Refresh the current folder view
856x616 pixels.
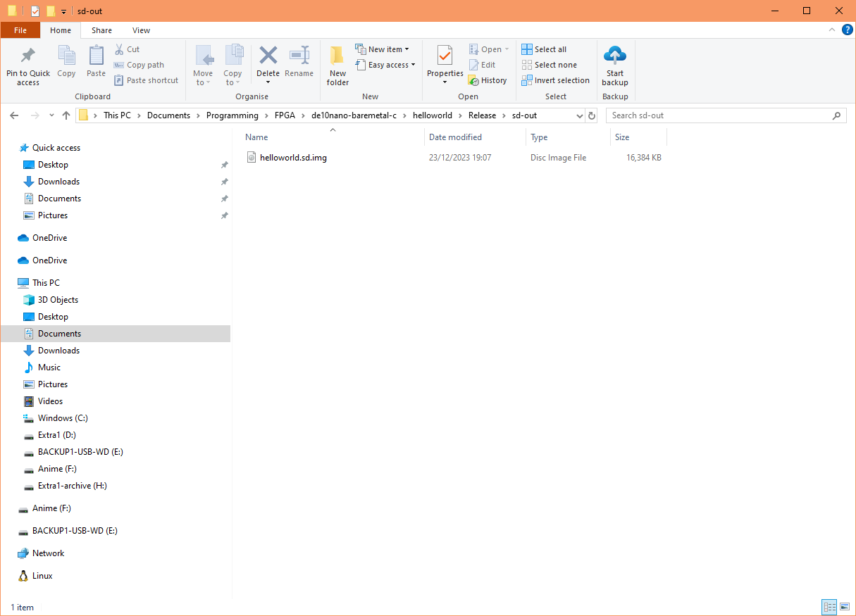[x=592, y=115]
